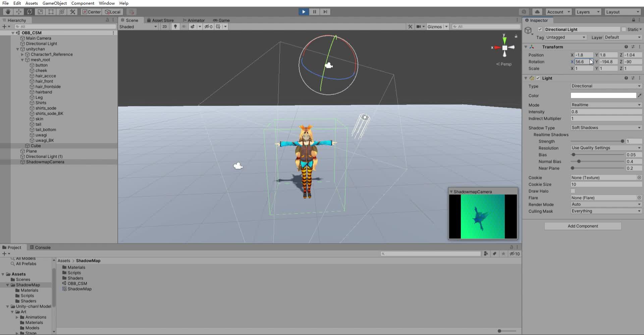The image size is (644, 335).
Task: Select the Scale tool
Action: 40,12
